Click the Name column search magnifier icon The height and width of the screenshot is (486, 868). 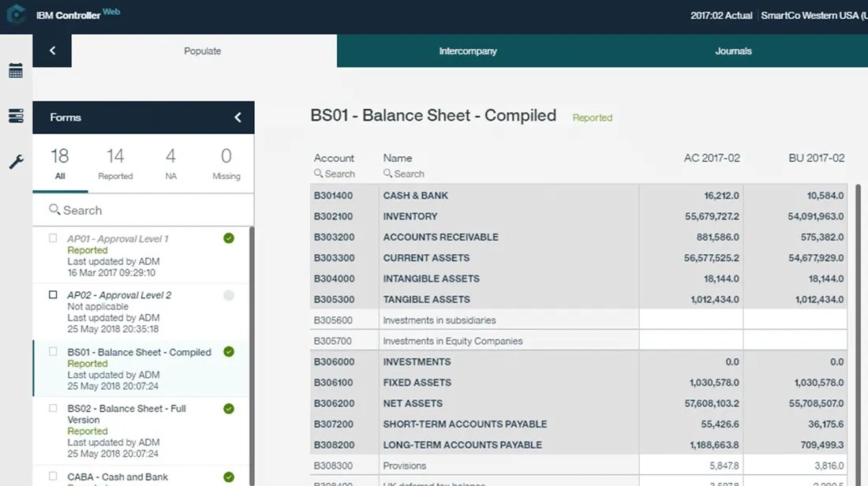387,174
